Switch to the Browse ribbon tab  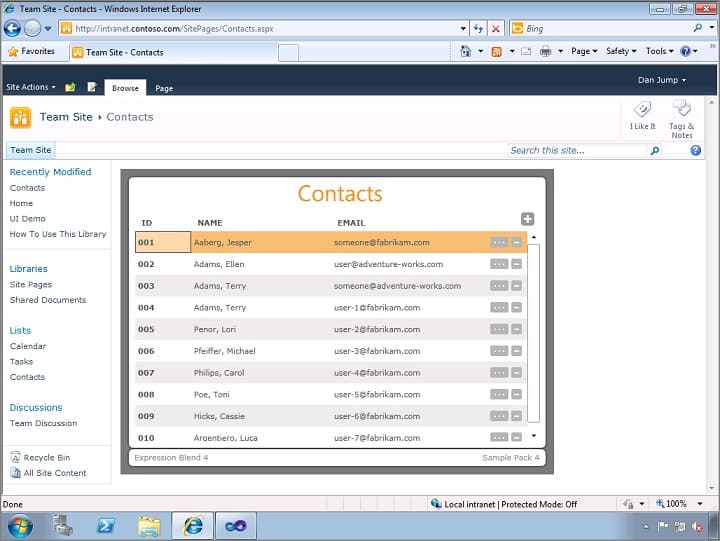click(x=125, y=88)
